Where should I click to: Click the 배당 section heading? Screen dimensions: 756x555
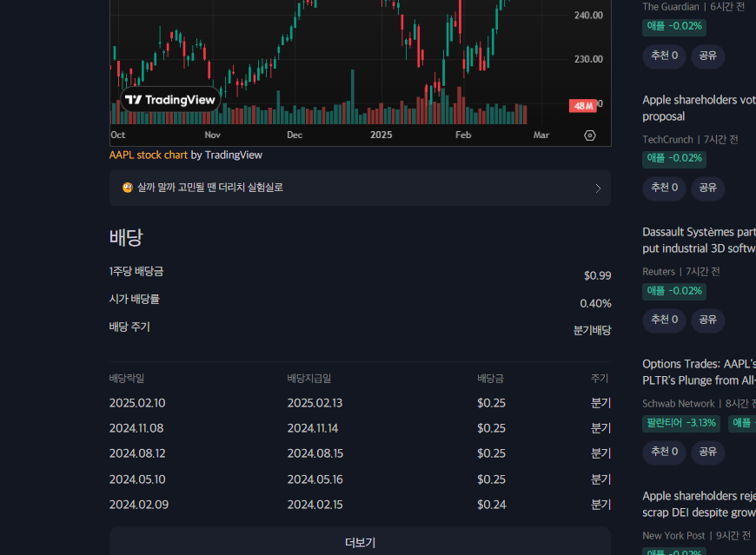126,237
